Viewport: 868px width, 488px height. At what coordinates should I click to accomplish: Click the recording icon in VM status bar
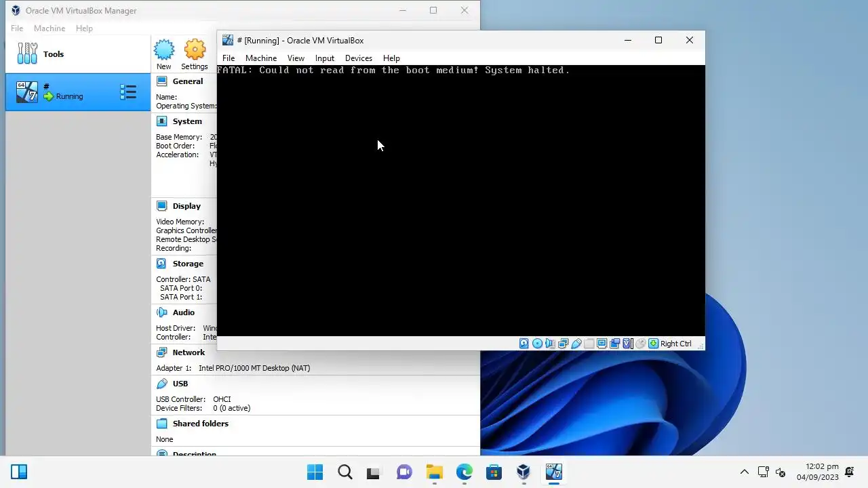(x=615, y=344)
